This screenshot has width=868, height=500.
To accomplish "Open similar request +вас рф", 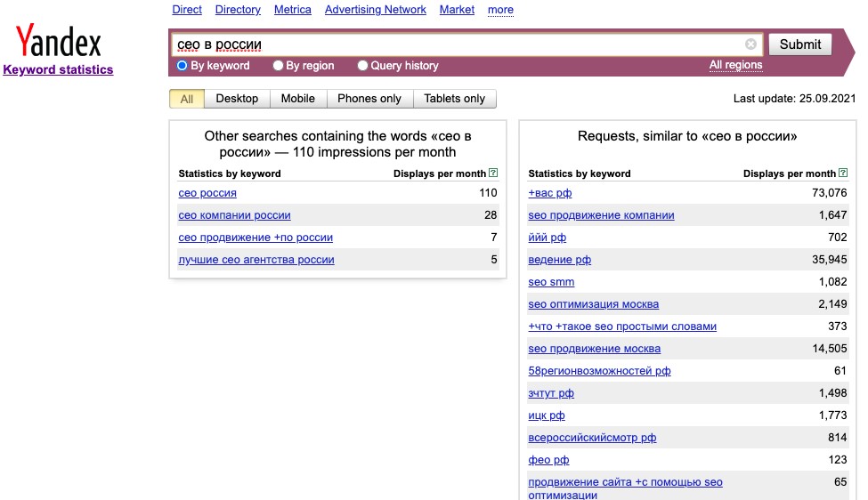I will click(549, 193).
